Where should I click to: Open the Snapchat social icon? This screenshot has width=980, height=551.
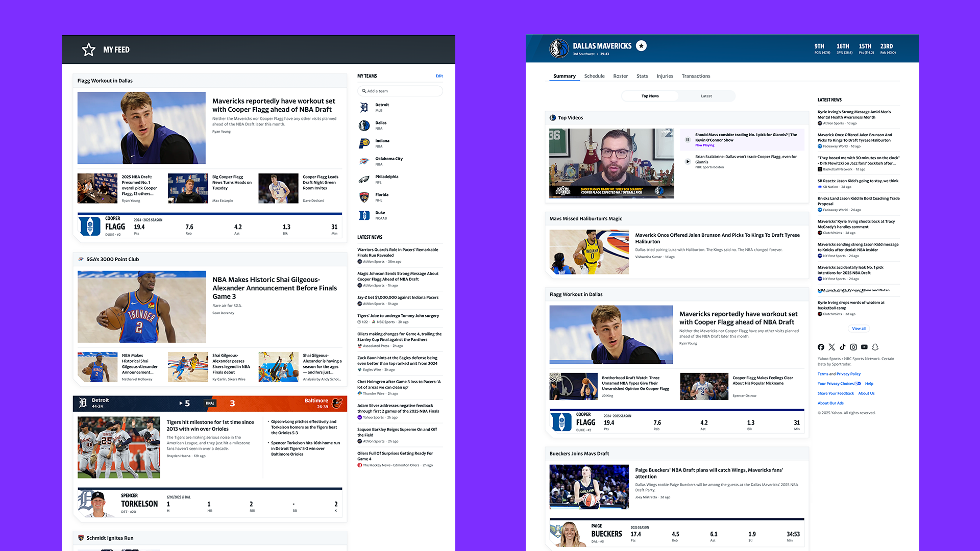click(x=875, y=347)
